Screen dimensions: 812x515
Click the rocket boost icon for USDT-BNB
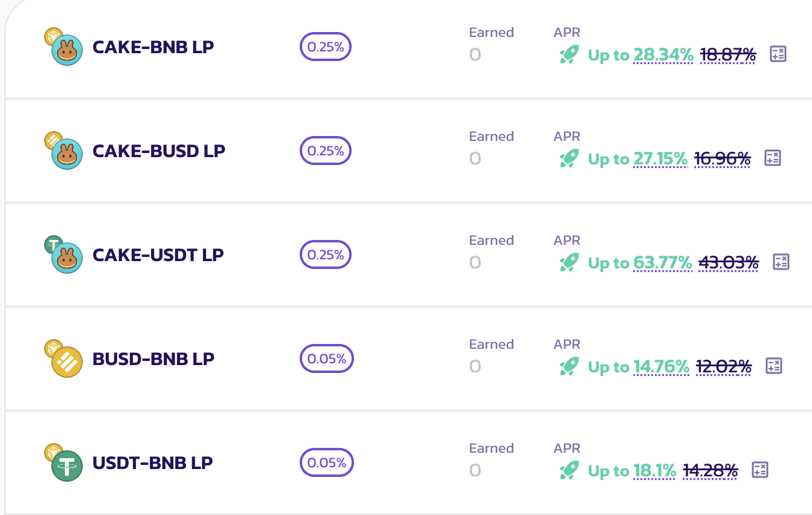[x=569, y=471]
